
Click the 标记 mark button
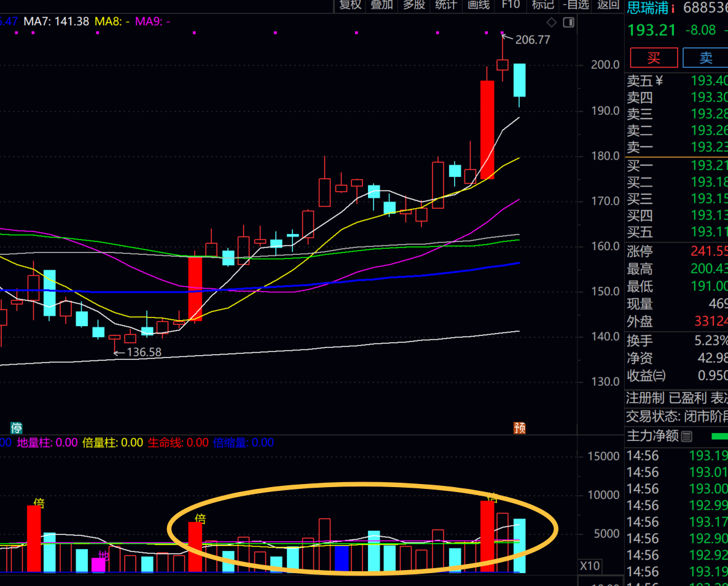coord(542,5)
